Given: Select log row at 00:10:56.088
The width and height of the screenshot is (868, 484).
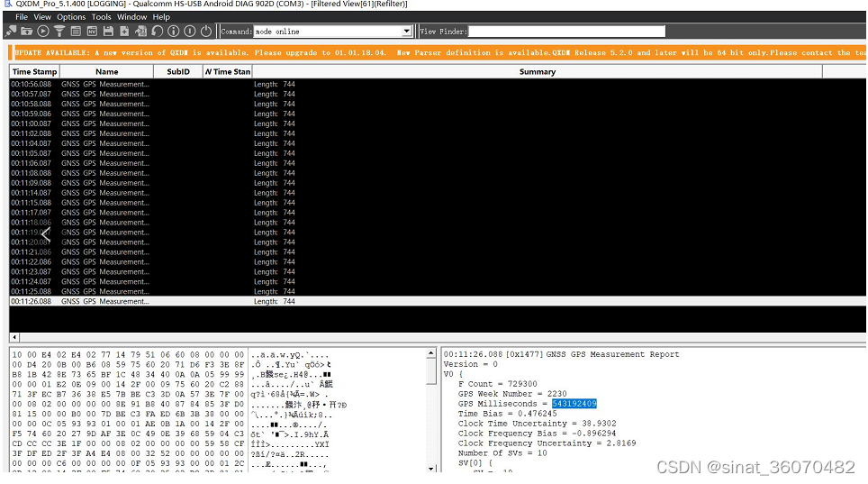Looking at the screenshot, I should point(438,84).
